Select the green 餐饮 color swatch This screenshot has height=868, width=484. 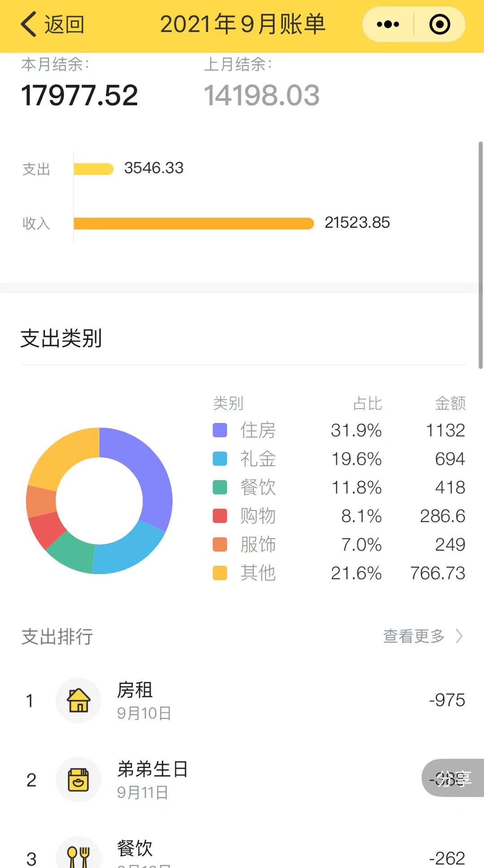pos(220,487)
